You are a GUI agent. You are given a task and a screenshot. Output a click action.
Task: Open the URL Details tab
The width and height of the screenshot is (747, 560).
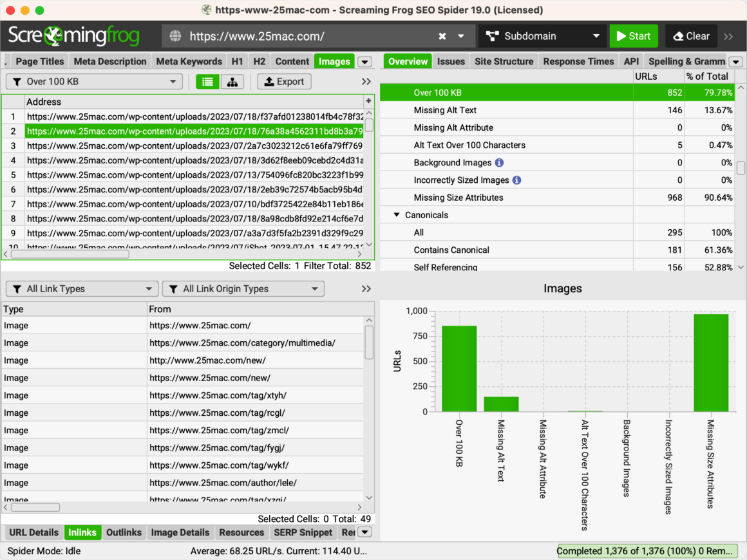click(34, 532)
